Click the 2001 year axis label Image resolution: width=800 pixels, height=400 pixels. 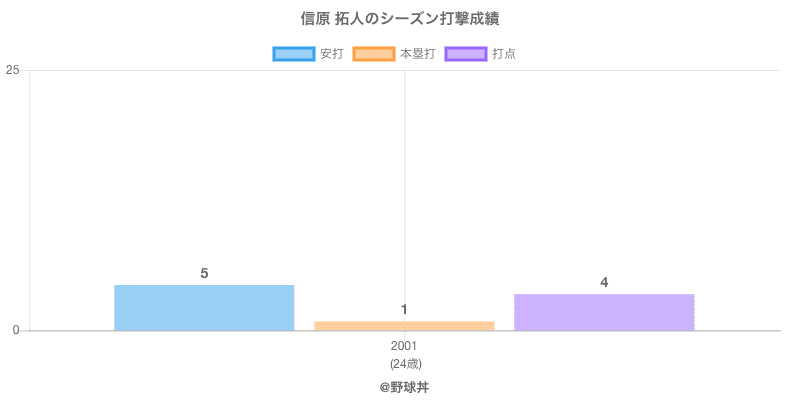(x=404, y=346)
